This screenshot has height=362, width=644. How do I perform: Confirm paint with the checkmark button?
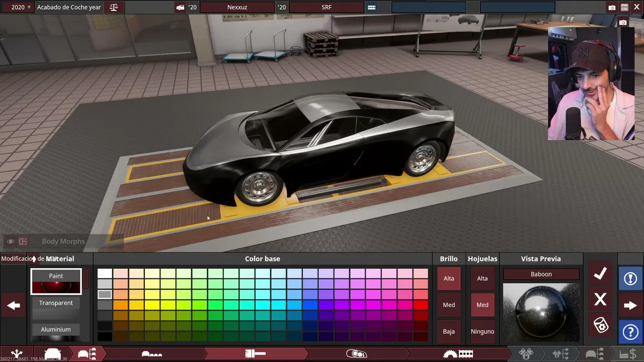pyautogui.click(x=600, y=274)
